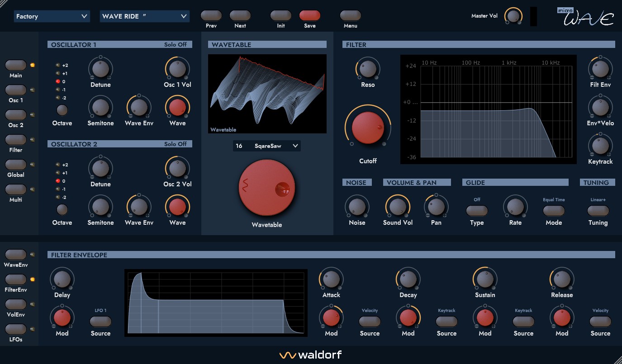This screenshot has height=364, width=622.
Task: Click Oscillator 1 Octave button
Action: 62,110
